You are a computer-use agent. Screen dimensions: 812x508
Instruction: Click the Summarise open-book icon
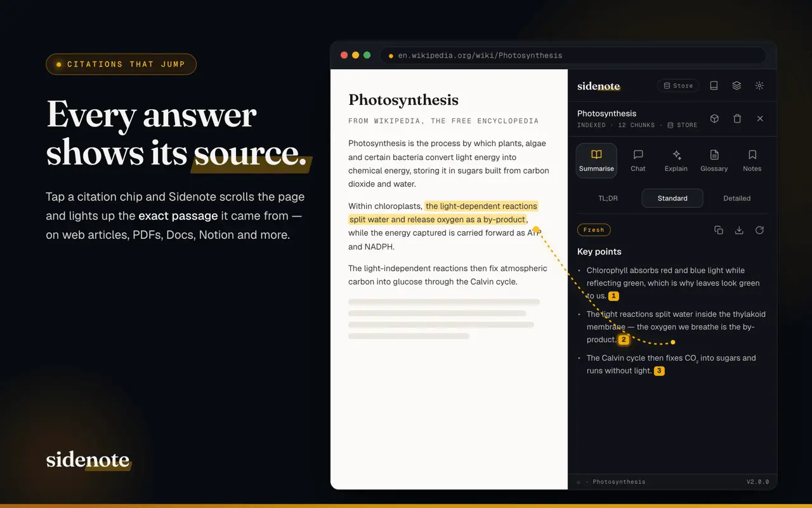pos(596,154)
